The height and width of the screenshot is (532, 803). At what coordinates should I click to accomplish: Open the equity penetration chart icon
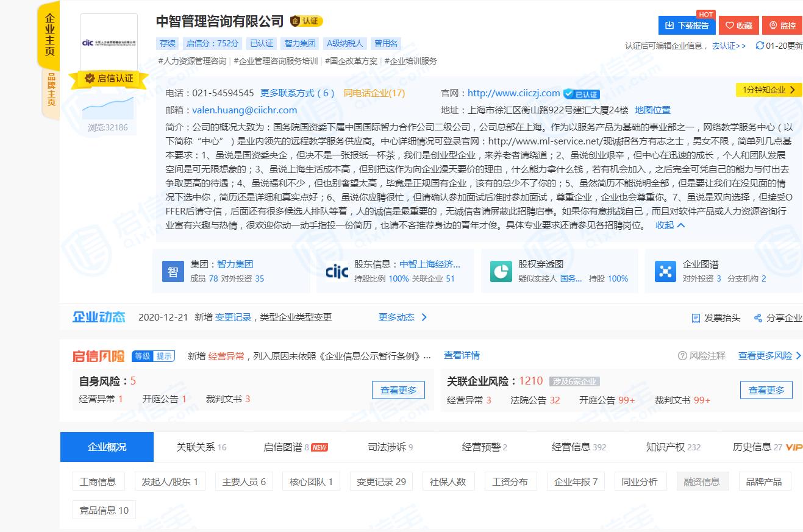pyautogui.click(x=501, y=271)
